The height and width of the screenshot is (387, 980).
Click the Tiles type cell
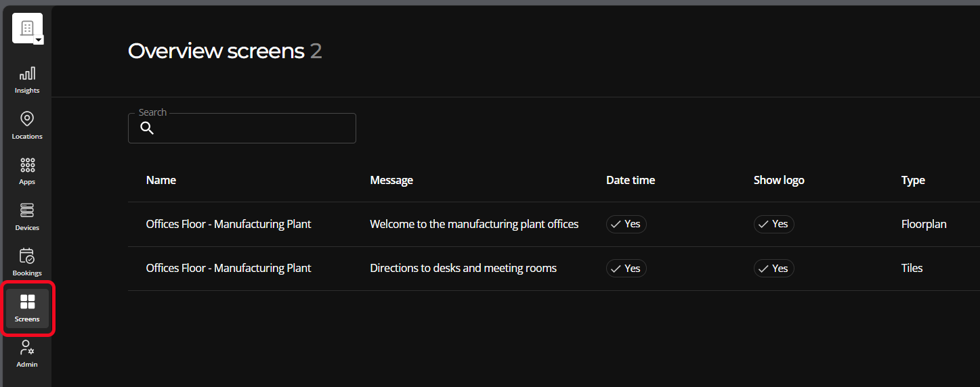click(912, 268)
